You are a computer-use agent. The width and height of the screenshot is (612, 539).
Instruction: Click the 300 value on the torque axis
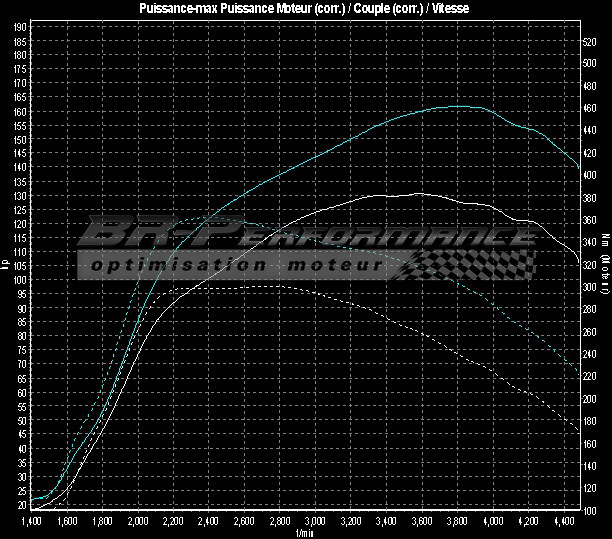click(589, 287)
